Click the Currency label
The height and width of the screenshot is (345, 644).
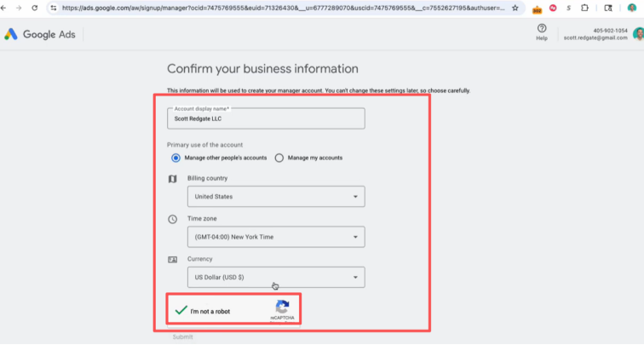(200, 259)
